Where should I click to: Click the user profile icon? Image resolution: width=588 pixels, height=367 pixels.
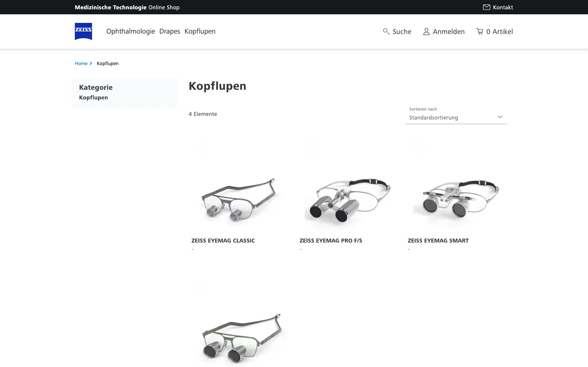click(x=426, y=31)
